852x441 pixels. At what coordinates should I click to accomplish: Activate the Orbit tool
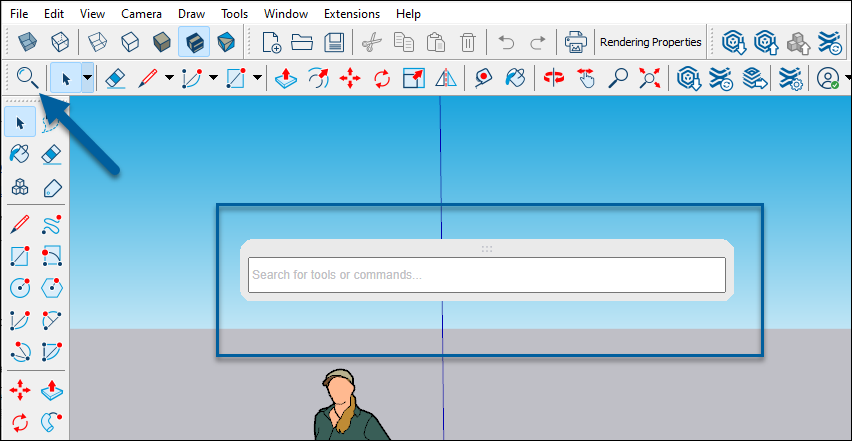552,77
